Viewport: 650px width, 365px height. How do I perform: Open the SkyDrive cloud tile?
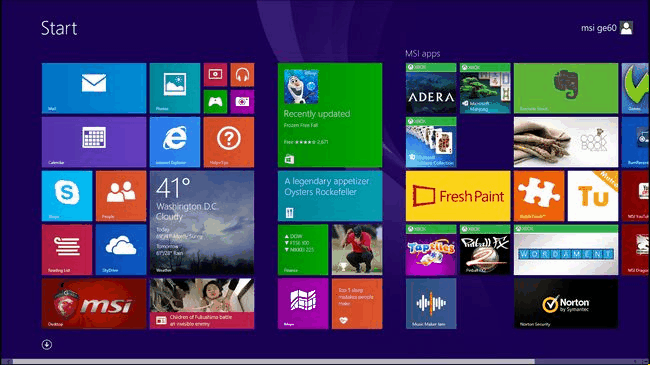tap(121, 250)
